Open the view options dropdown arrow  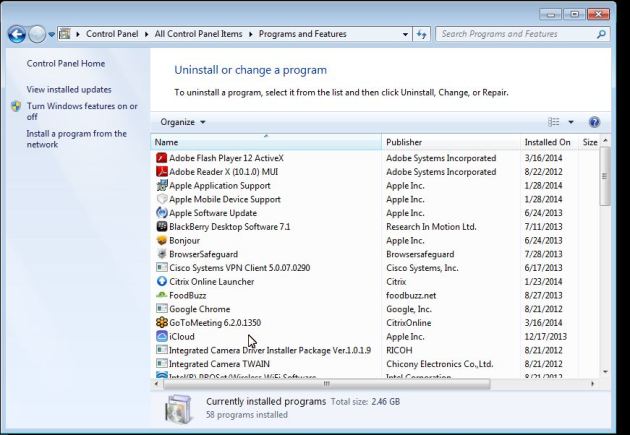coord(571,122)
